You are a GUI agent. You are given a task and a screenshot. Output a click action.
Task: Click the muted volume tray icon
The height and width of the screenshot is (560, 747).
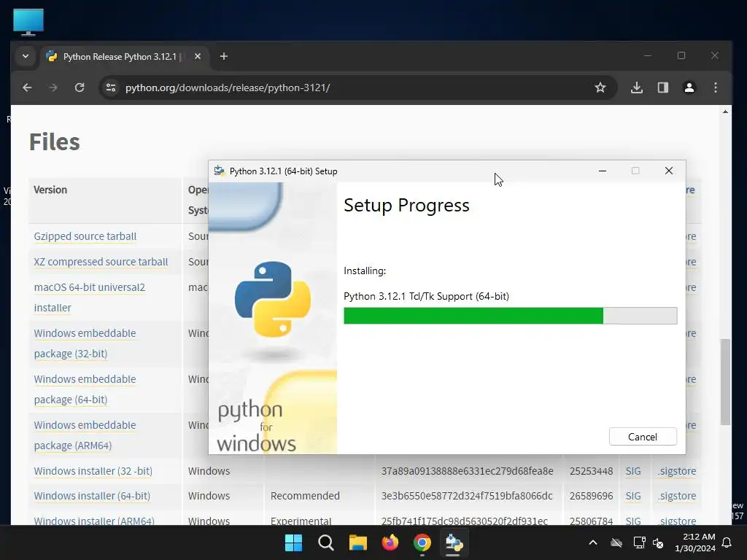659,542
